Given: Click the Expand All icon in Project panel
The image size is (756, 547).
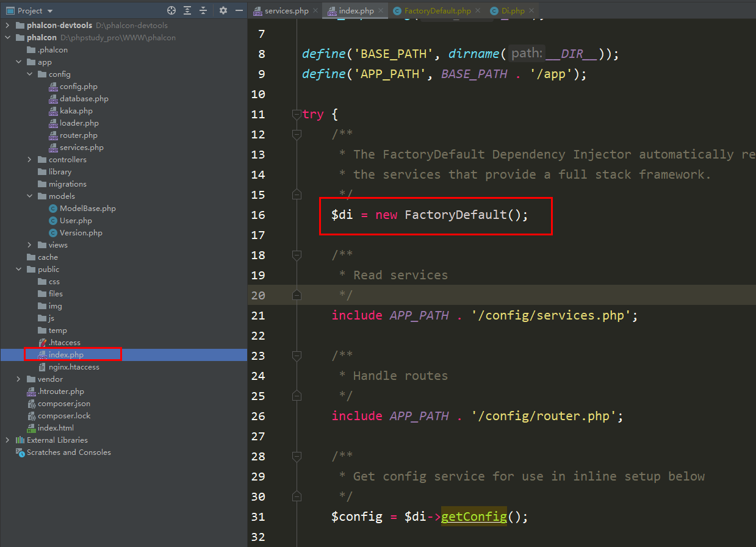Looking at the screenshot, I should click(x=187, y=10).
